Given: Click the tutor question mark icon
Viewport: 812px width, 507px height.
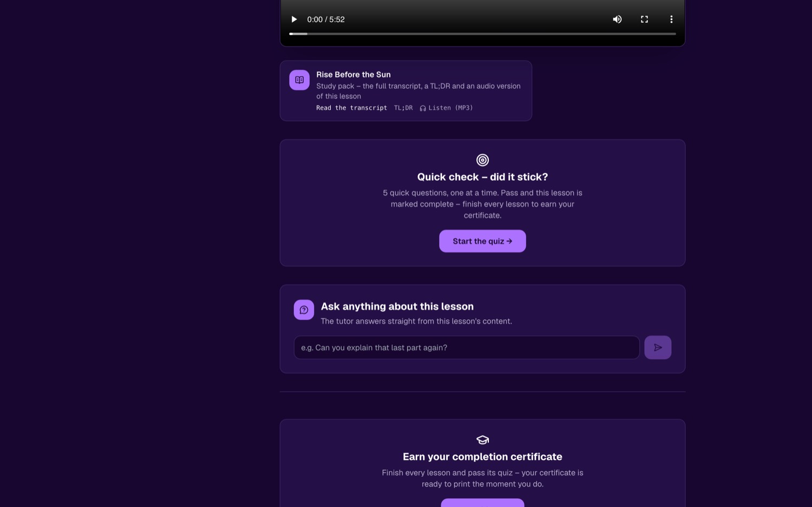Looking at the screenshot, I should (304, 310).
